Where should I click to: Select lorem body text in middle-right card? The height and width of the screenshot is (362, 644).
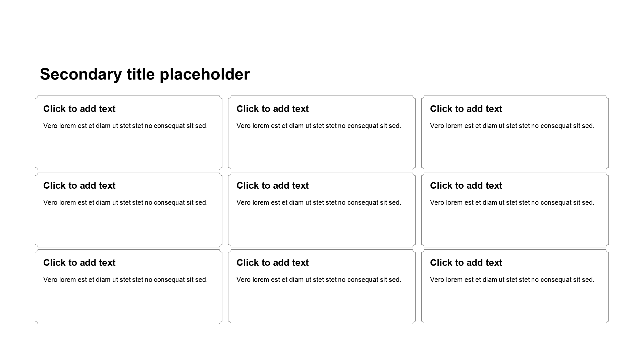(512, 203)
